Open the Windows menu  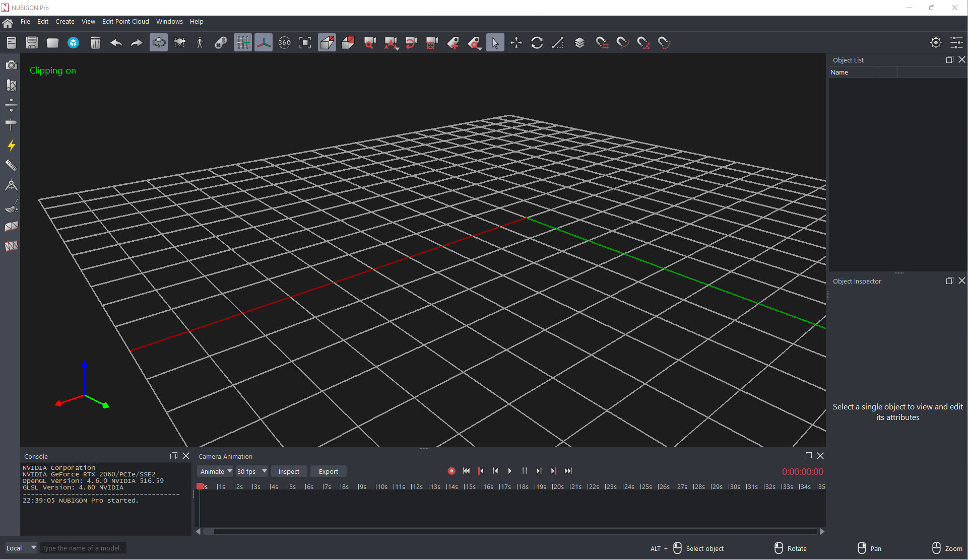pos(169,21)
